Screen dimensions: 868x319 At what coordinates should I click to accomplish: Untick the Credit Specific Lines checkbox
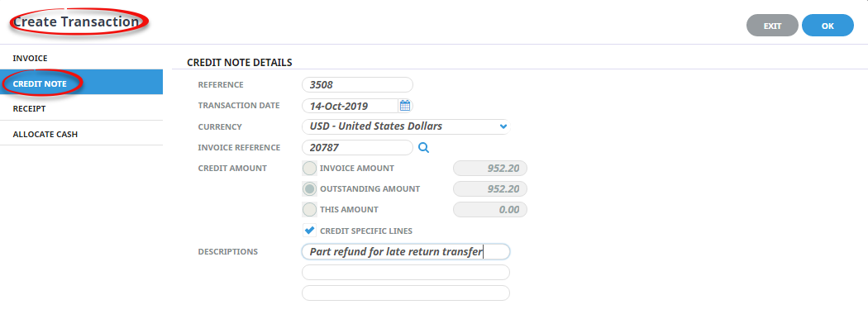pyautogui.click(x=309, y=231)
